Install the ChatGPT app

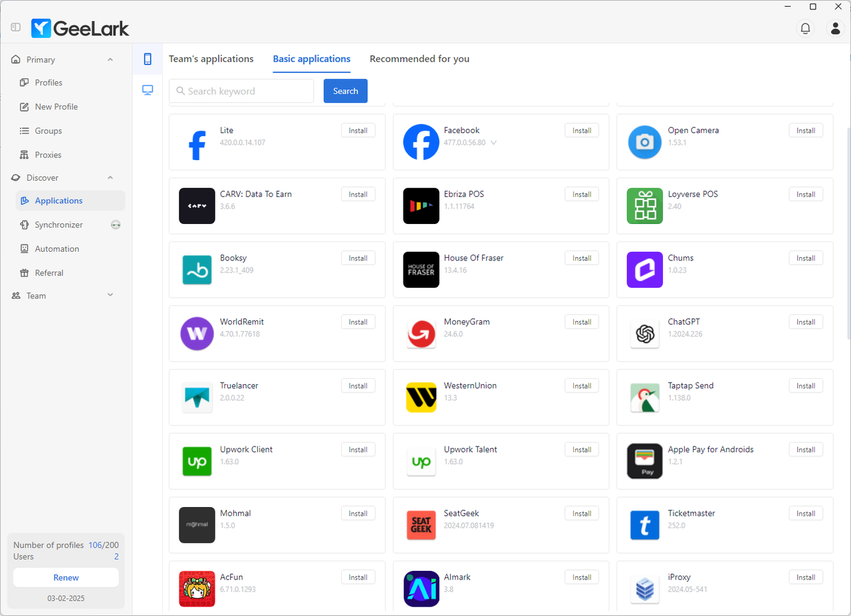[806, 322]
